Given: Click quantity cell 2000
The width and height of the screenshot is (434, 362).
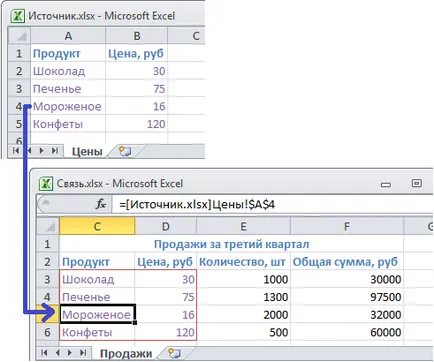Looking at the screenshot, I should click(244, 315).
